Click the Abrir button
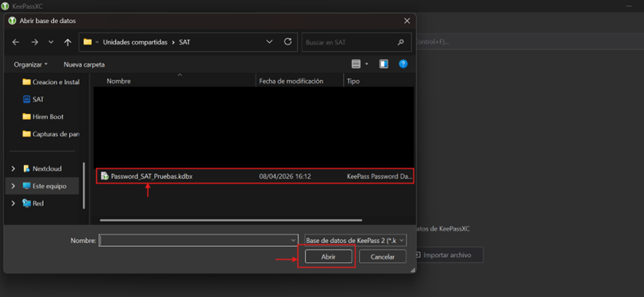Viewport: 644px width, 297px height. (328, 256)
